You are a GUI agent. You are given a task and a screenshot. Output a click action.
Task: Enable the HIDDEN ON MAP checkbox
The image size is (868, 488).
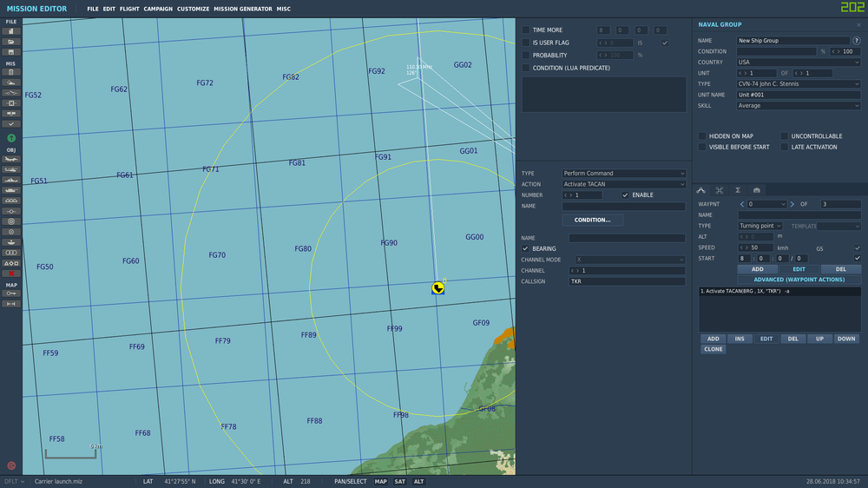(702, 136)
